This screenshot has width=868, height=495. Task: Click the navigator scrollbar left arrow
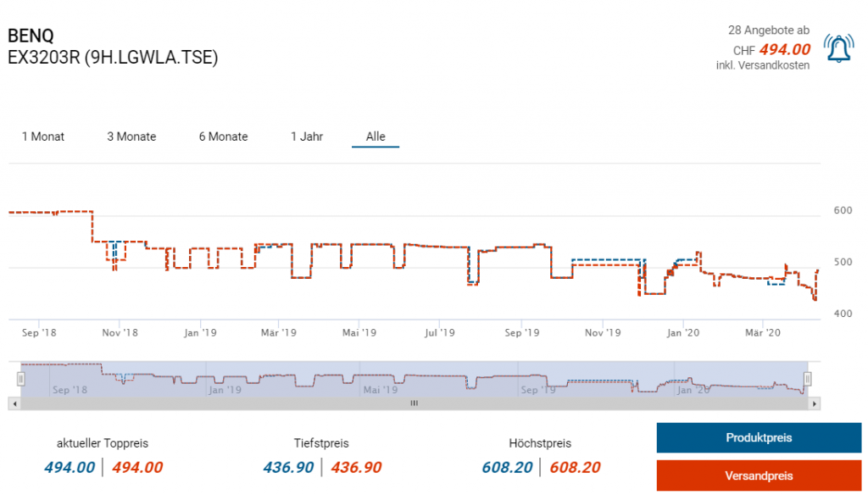point(14,403)
